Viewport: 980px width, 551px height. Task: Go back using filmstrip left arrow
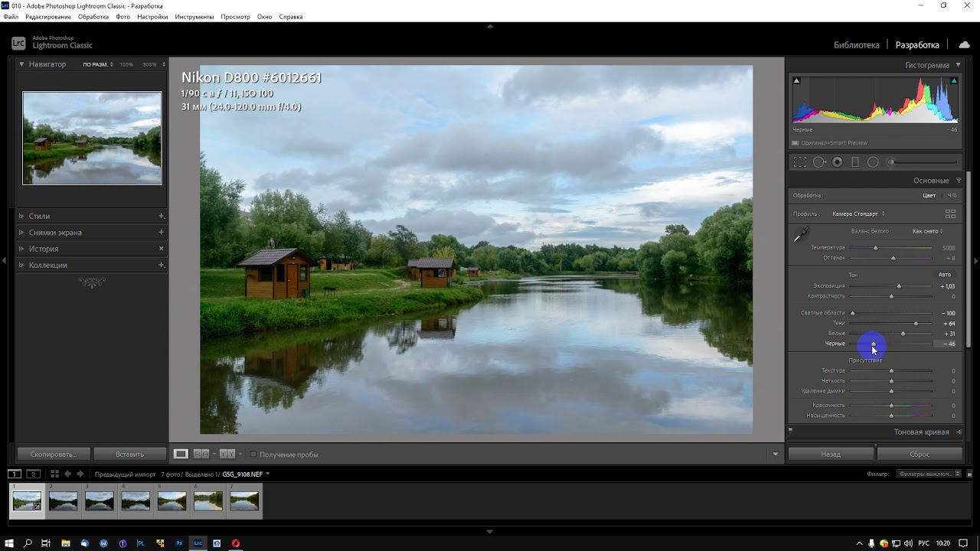tap(67, 474)
